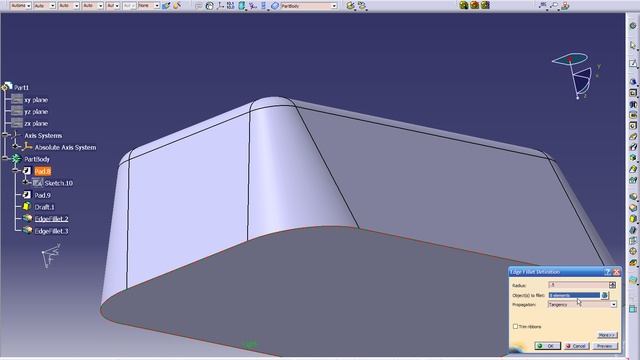This screenshot has height=360, width=640.
Task: Click the help question mark in Edge Fillet dialog
Action: pyautogui.click(x=607, y=272)
